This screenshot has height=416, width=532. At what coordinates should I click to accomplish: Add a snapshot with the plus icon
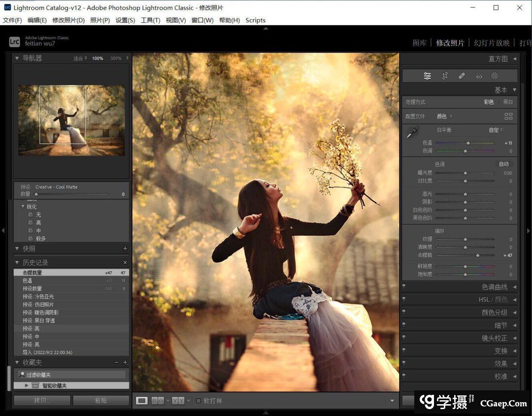point(125,249)
